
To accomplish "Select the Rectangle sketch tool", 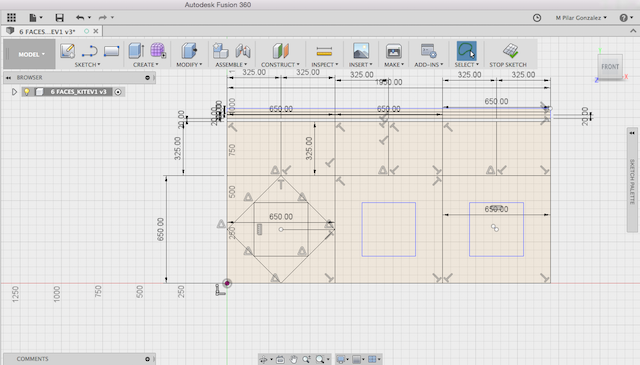I will (111, 51).
